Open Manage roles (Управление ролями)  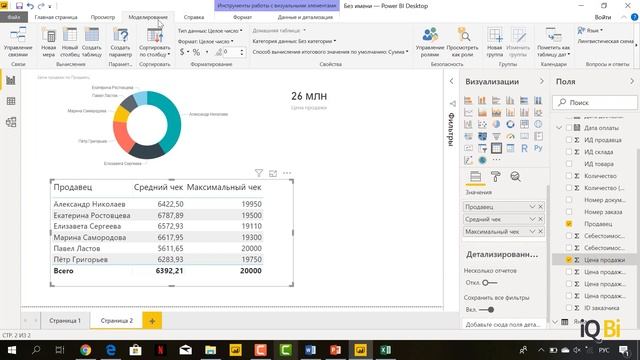pyautogui.click(x=430, y=42)
